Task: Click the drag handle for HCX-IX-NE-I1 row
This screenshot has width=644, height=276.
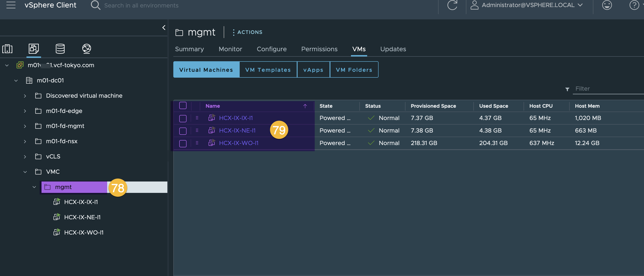Action: [197, 130]
